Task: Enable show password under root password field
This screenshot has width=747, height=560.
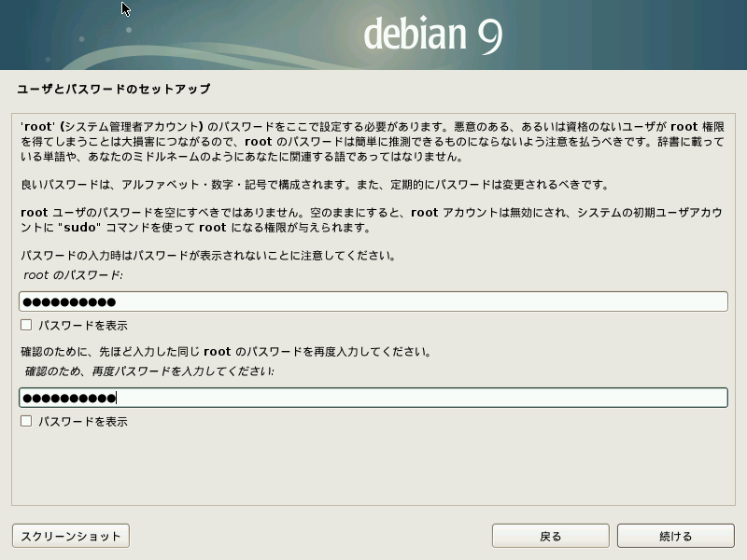Action: [26, 325]
